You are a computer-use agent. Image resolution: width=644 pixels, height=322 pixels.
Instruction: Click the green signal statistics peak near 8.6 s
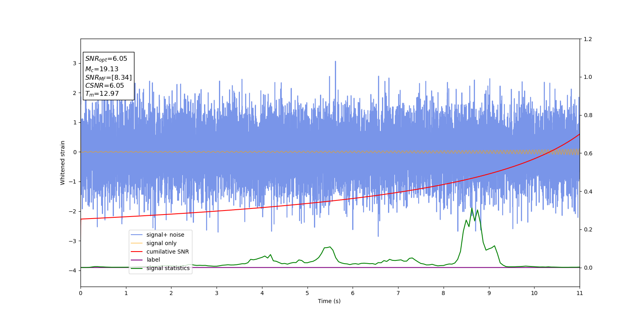click(472, 208)
